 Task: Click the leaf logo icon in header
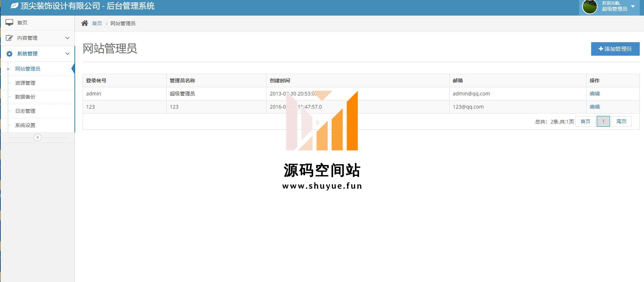14,6
